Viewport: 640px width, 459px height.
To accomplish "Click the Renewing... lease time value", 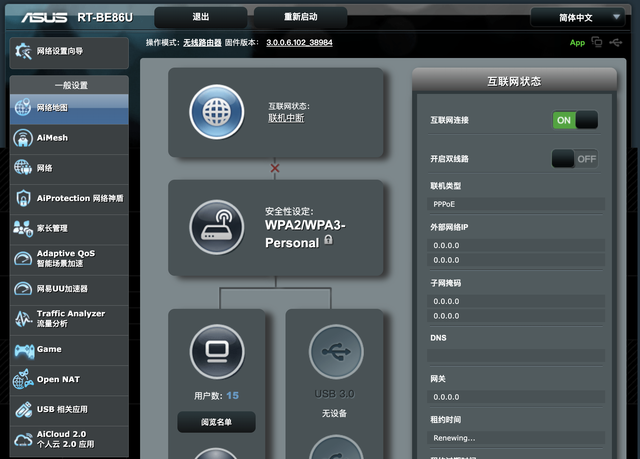I will (516, 438).
